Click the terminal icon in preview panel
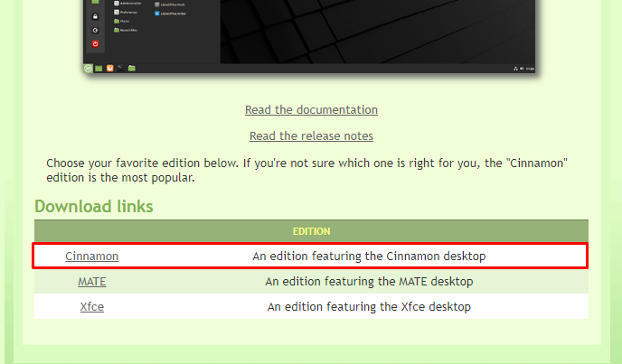The image size is (622, 364). pyautogui.click(x=120, y=69)
